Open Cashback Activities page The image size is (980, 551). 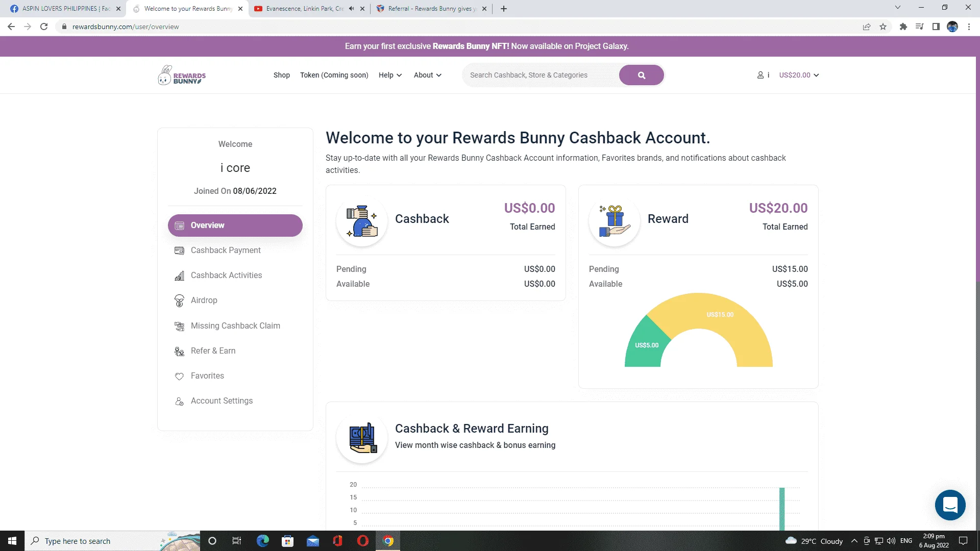(x=226, y=275)
